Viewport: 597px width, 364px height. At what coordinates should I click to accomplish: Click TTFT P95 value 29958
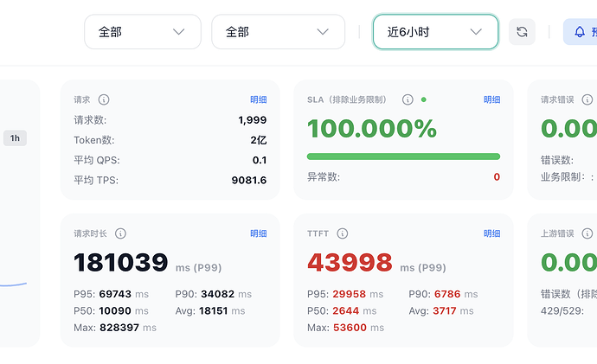(350, 294)
